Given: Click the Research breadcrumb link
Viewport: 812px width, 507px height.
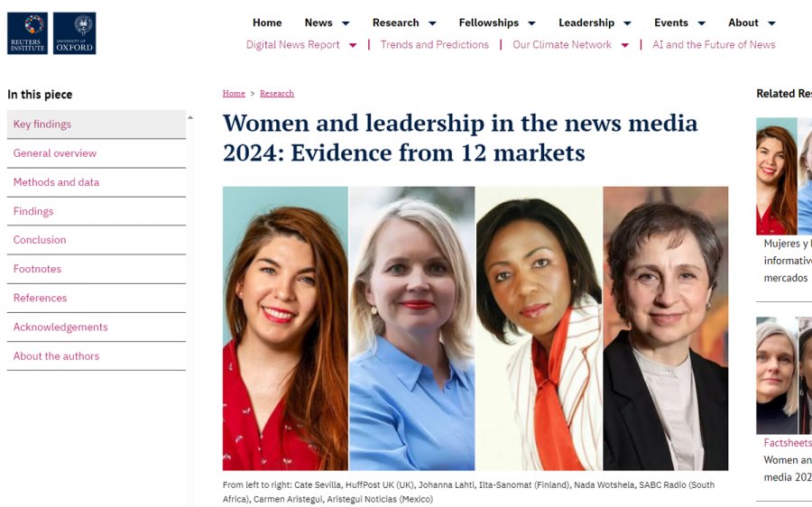Looking at the screenshot, I should [x=277, y=94].
